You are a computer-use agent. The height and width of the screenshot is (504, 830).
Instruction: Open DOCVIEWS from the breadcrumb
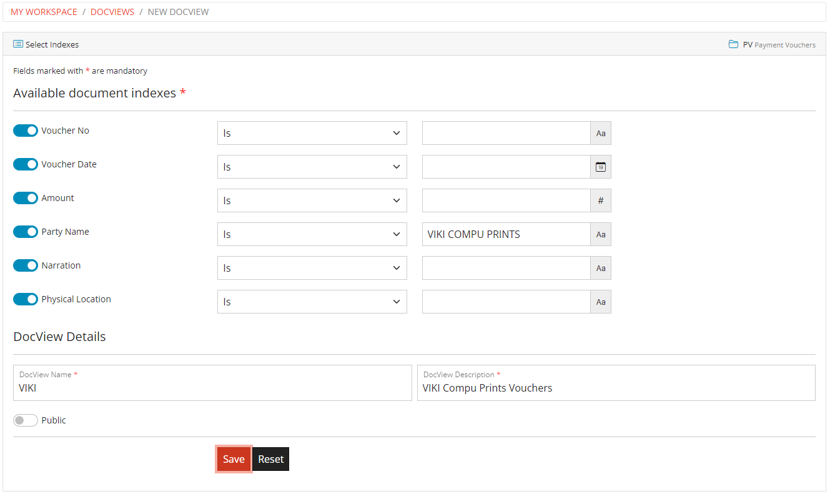click(112, 11)
